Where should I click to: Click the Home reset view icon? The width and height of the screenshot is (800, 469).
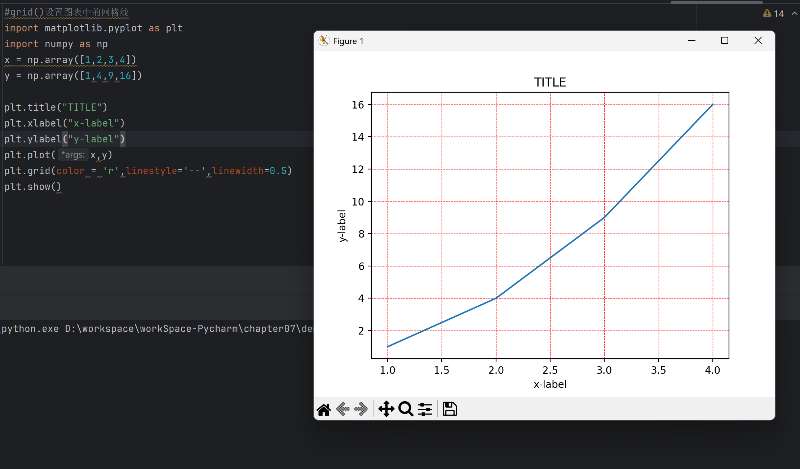click(x=323, y=409)
